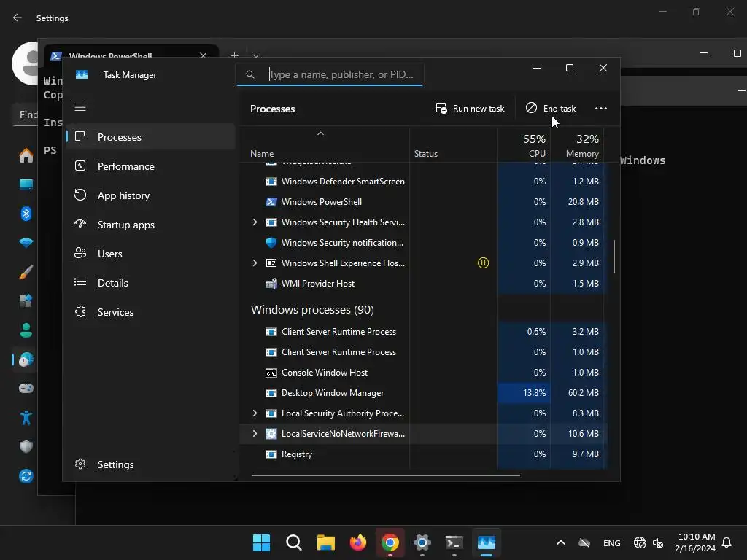The width and height of the screenshot is (747, 560).
Task: Select the WMI Provider Host process
Action: click(424, 284)
